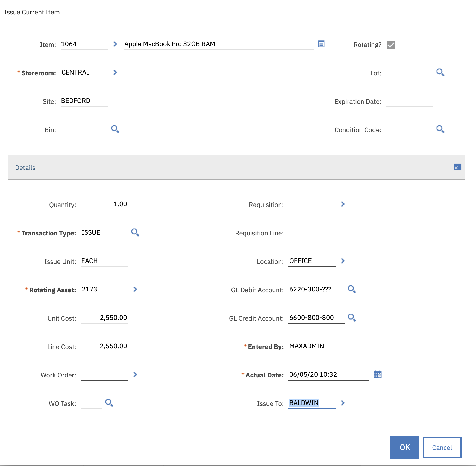Click the WO Task lookup magnifier
This screenshot has height=466, width=476.
(109, 403)
